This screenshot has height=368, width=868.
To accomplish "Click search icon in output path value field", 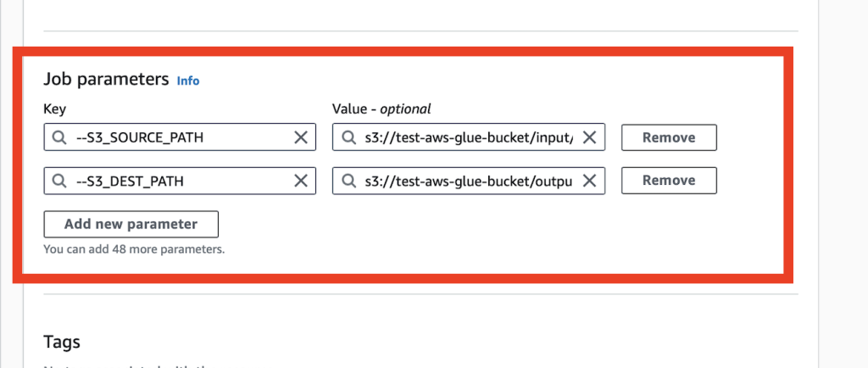I will (x=348, y=181).
